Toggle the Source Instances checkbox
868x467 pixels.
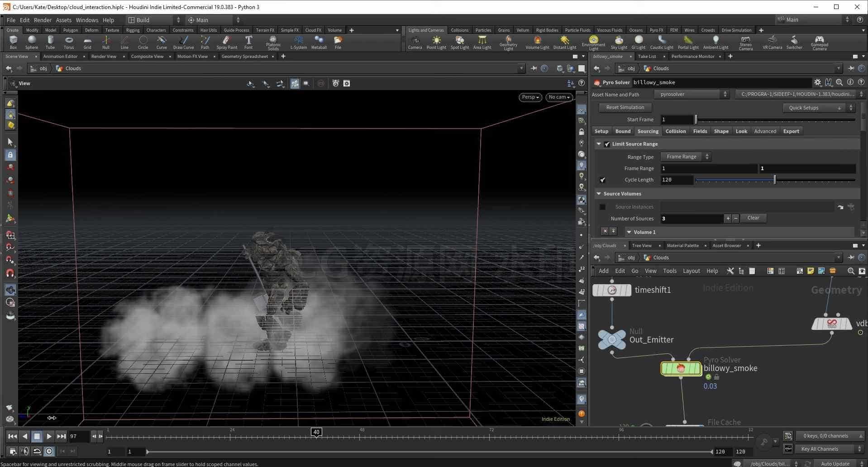coord(602,207)
